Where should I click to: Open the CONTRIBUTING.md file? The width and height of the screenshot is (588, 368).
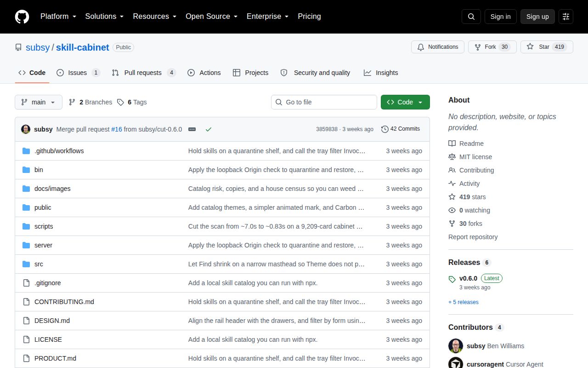[x=64, y=302]
